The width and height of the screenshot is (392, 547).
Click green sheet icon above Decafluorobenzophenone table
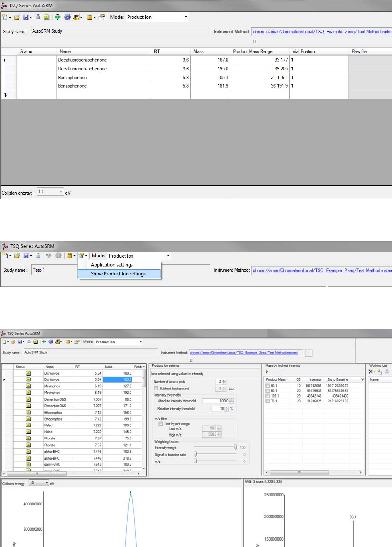click(x=46, y=17)
